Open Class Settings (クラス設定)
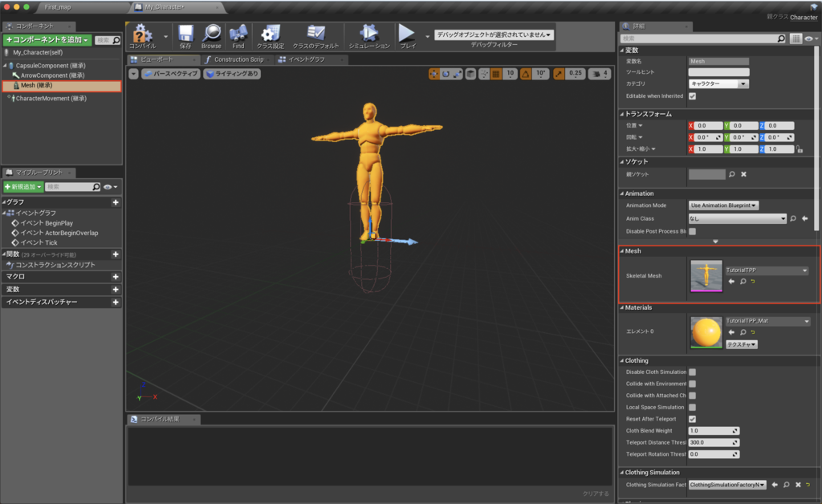This screenshot has width=822, height=504. point(271,35)
